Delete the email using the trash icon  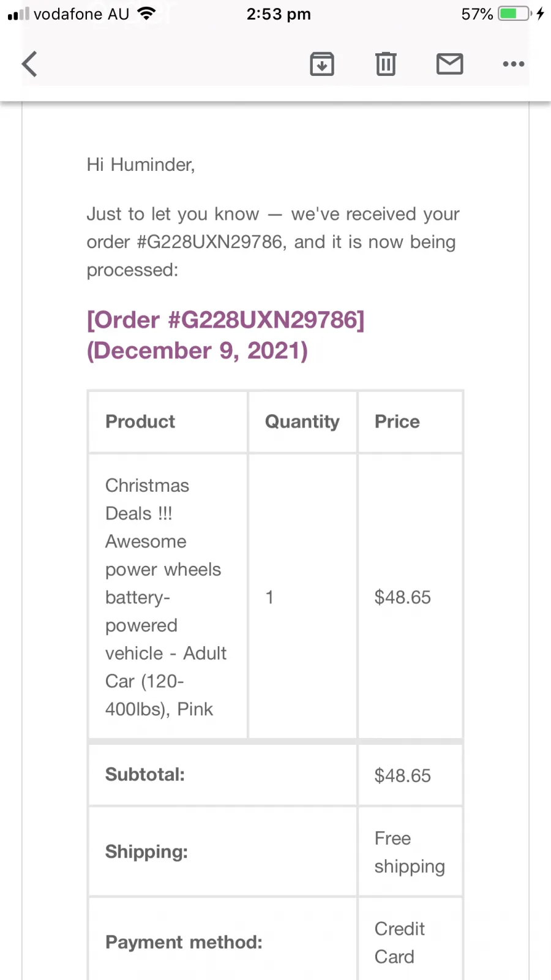pos(386,64)
